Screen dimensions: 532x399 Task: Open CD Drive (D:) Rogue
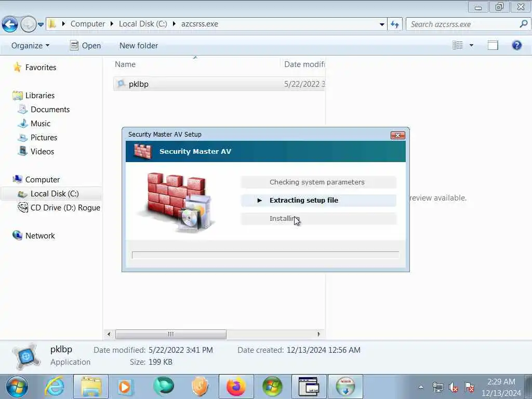[65, 207]
